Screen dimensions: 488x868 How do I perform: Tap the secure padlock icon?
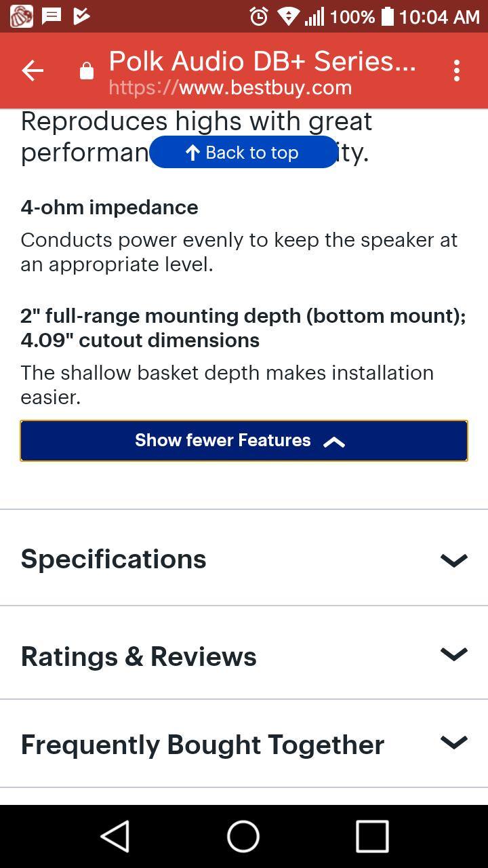(x=87, y=71)
